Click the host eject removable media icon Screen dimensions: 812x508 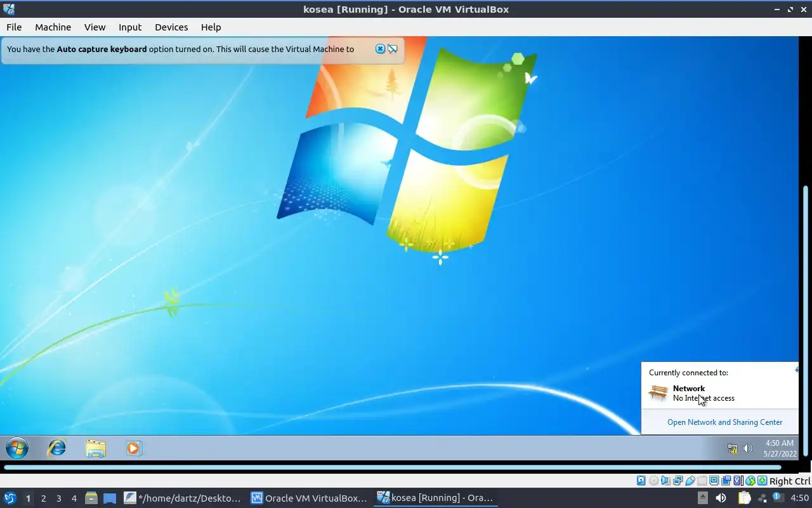coord(703,498)
